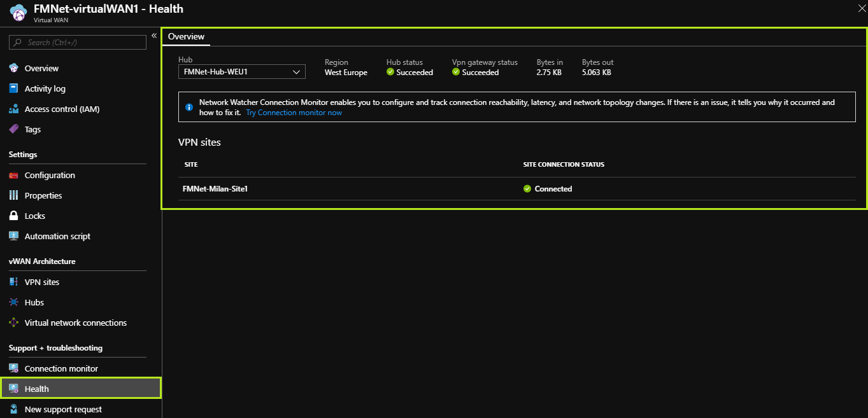
Task: Click the red Configuration icon
Action: (x=14, y=175)
